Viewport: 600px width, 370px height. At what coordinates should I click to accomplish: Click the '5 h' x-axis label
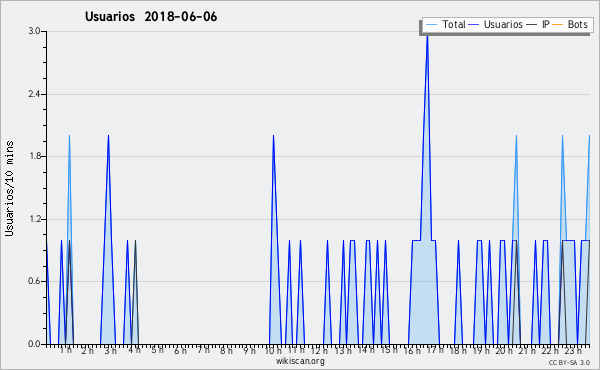coord(157,350)
